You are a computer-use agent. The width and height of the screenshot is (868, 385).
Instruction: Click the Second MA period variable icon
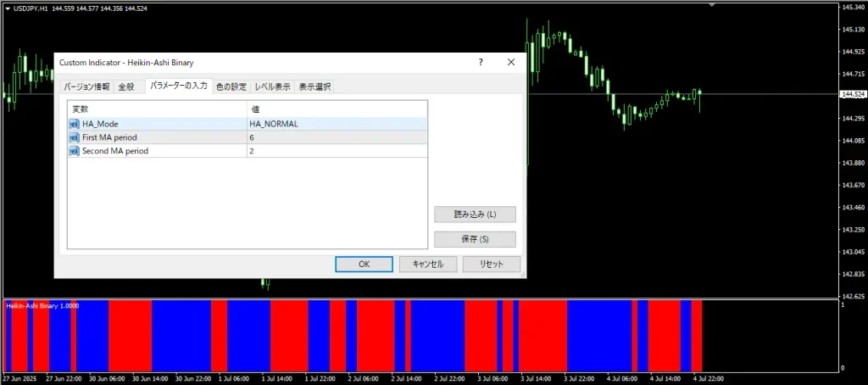point(74,151)
